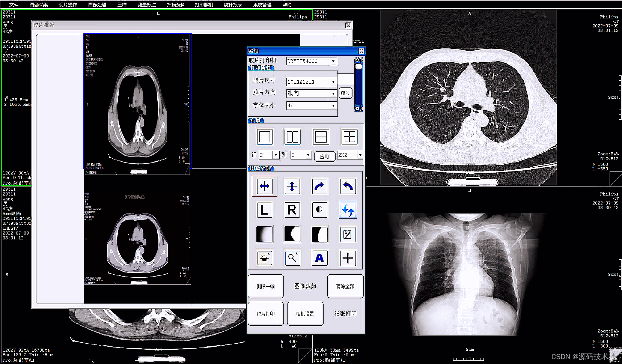
Task: Click the down arrow below the blue slider
Action: tap(357, 108)
